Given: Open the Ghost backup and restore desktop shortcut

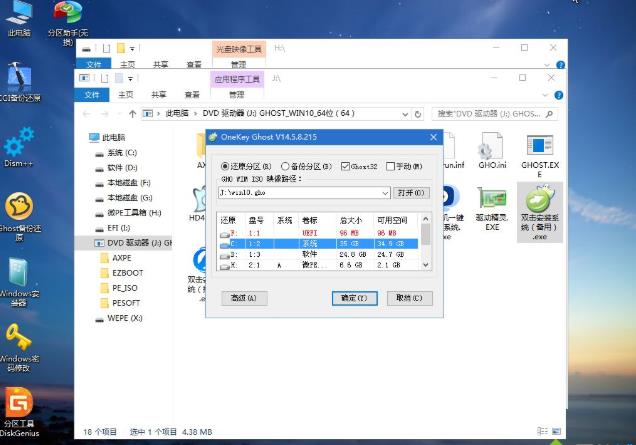Looking at the screenshot, I should click(x=19, y=209).
